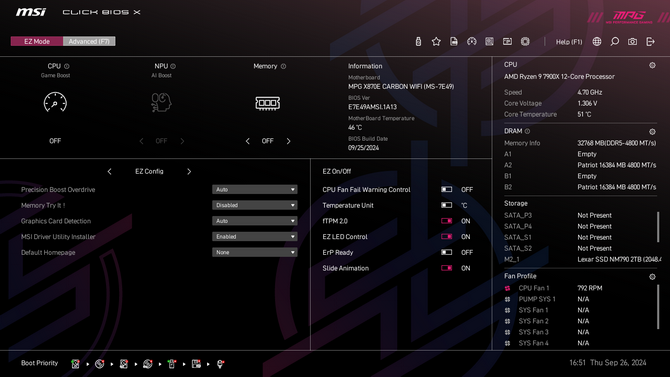Open the CPU panel settings gear
This screenshot has height=377, width=670.
tap(652, 65)
